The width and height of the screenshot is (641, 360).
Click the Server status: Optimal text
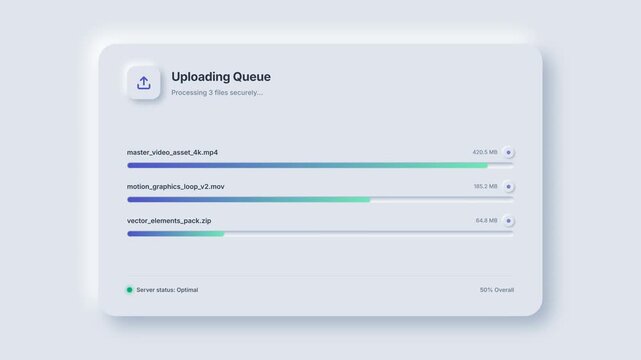[x=167, y=290]
